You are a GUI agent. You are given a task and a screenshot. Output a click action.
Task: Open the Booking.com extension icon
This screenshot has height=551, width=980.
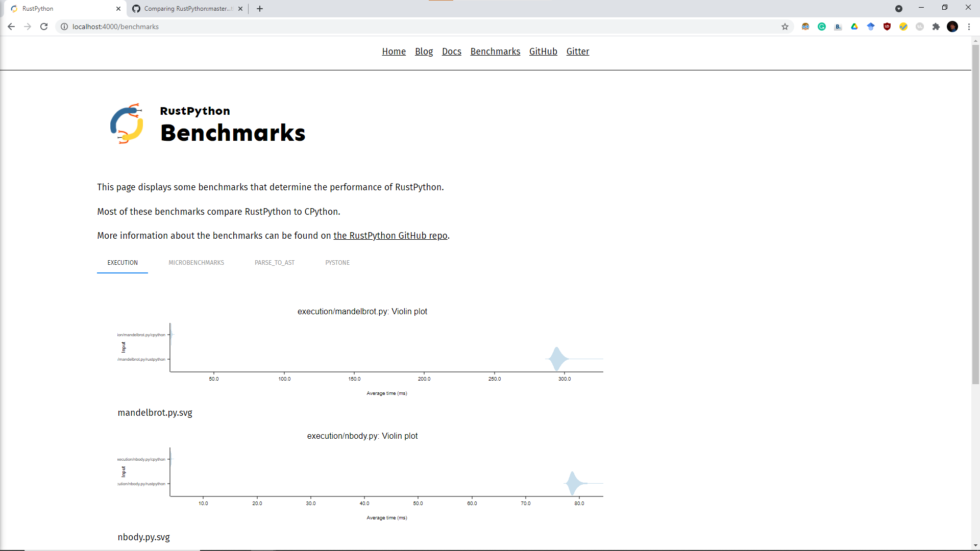838,27
